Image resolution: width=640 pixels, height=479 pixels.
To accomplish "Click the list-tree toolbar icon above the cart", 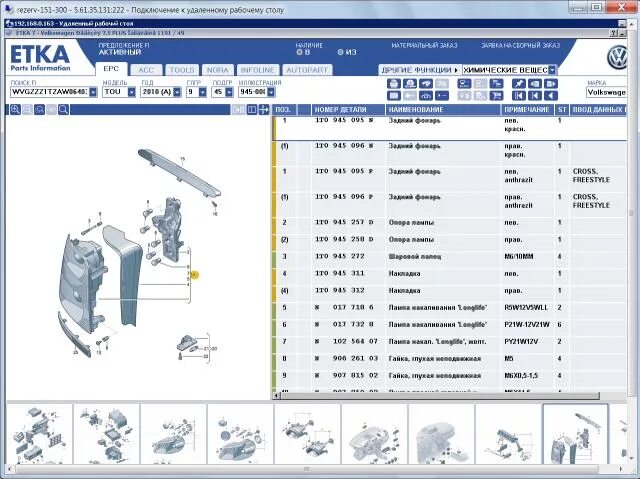I will coord(496,84).
